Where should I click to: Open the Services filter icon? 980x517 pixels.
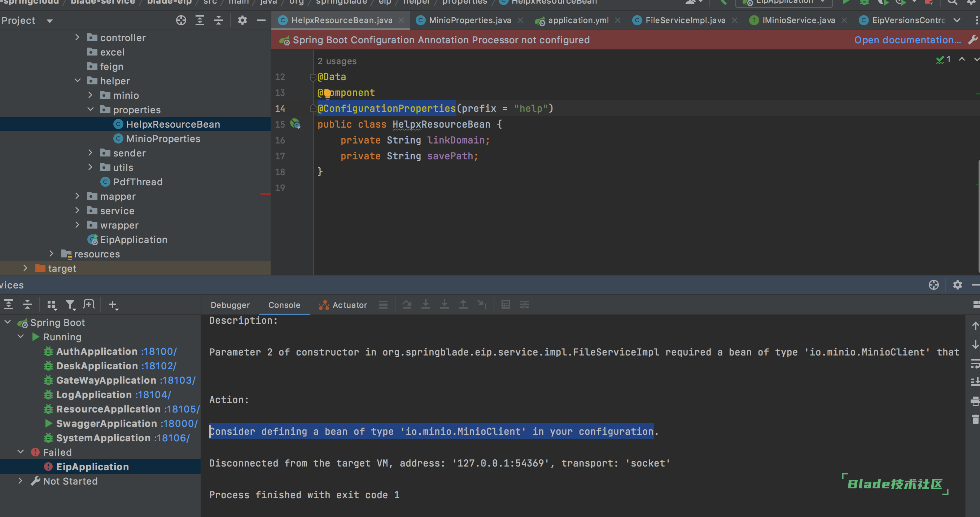(70, 305)
